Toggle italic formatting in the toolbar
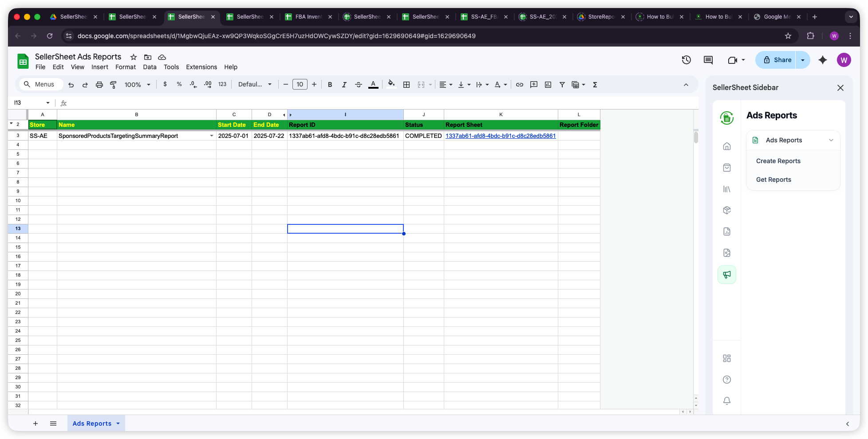868x439 pixels. tap(344, 84)
